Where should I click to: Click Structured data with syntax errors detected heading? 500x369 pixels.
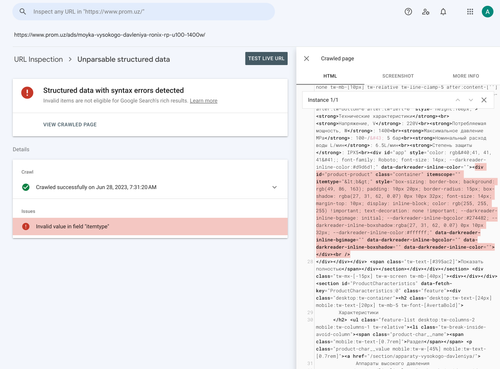tap(113, 90)
